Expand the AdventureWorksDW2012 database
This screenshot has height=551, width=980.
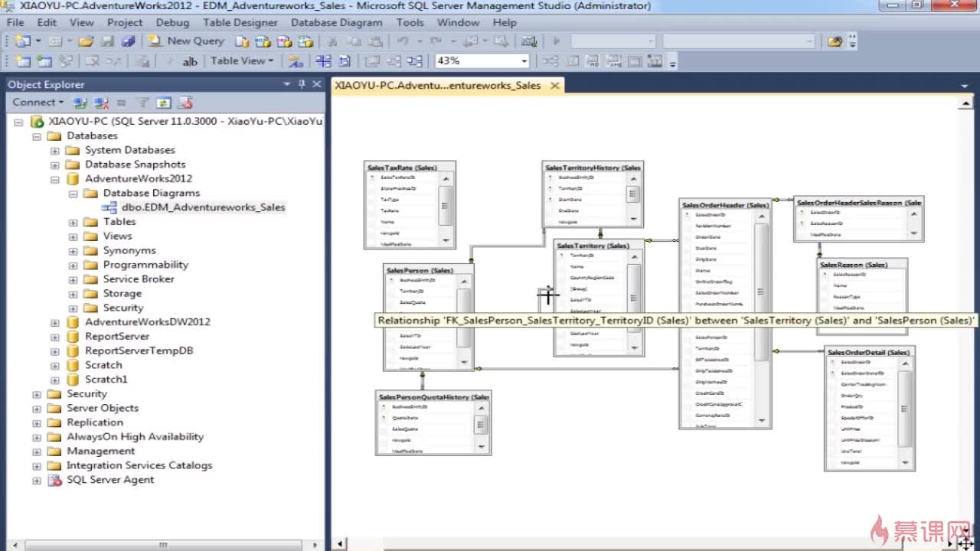click(55, 323)
